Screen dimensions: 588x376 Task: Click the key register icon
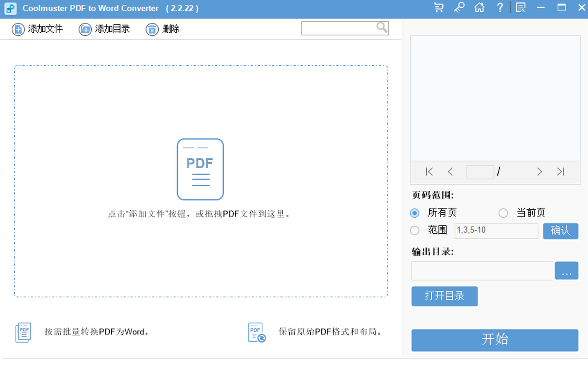click(x=459, y=8)
